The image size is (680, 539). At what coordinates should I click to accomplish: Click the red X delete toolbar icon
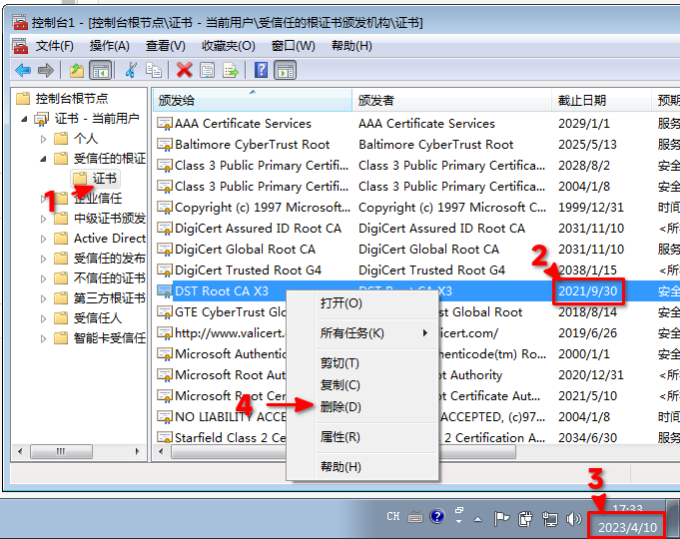184,70
